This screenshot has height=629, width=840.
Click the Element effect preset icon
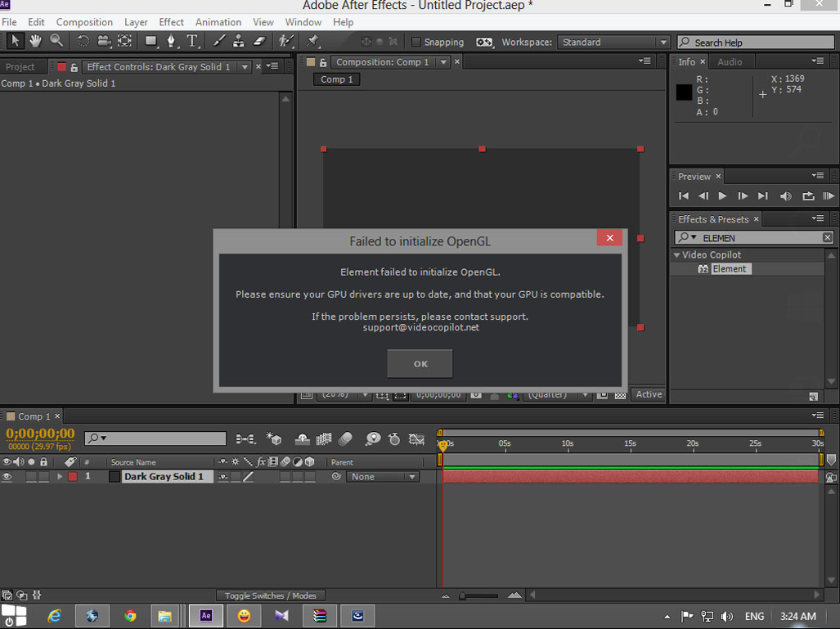coord(703,269)
